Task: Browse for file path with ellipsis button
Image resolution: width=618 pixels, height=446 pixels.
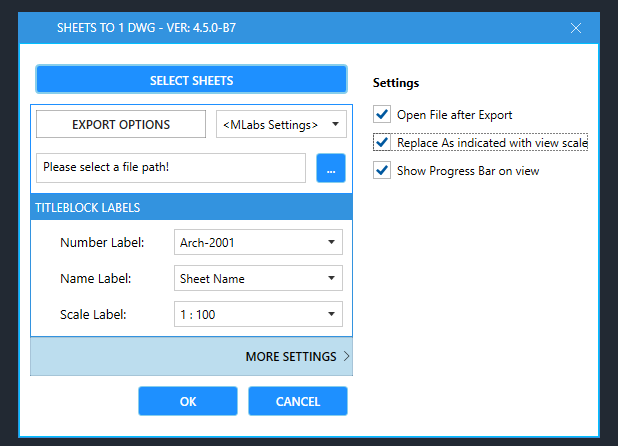Action: pos(331,168)
